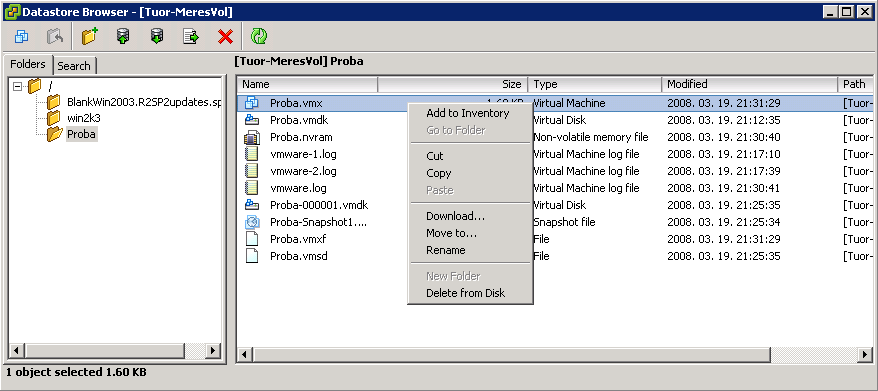Click the Proba-Snapshot1 snapshot file icon

[252, 222]
